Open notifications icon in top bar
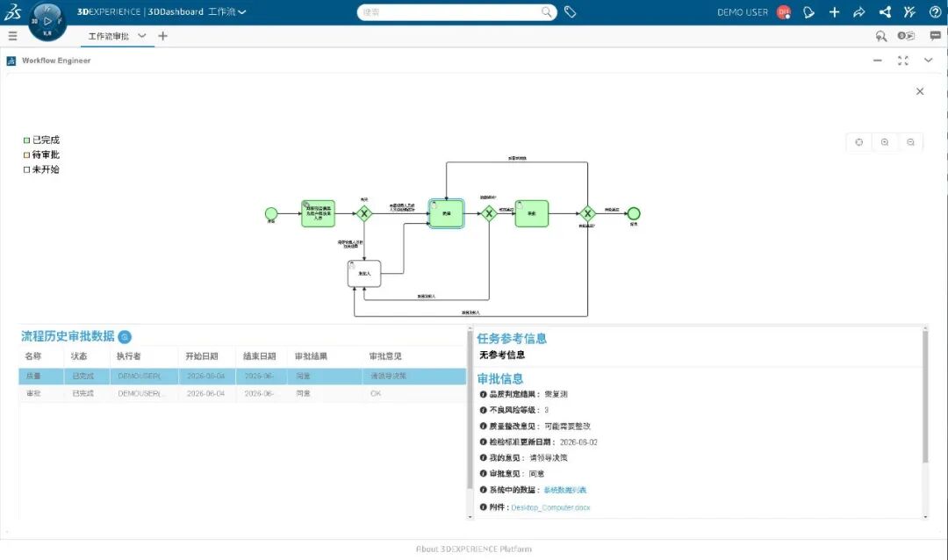The height and width of the screenshot is (560, 948). coord(808,12)
